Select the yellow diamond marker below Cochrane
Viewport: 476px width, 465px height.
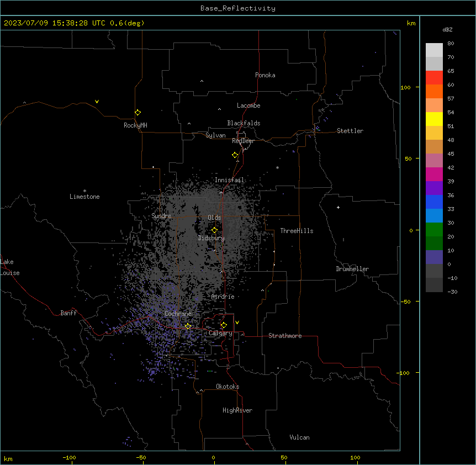188,326
